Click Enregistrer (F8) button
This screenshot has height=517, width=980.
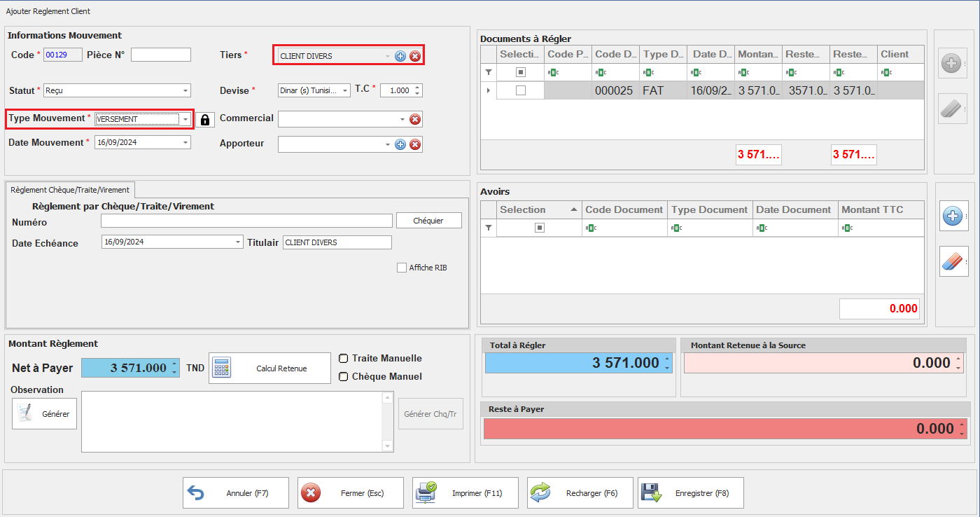(691, 493)
